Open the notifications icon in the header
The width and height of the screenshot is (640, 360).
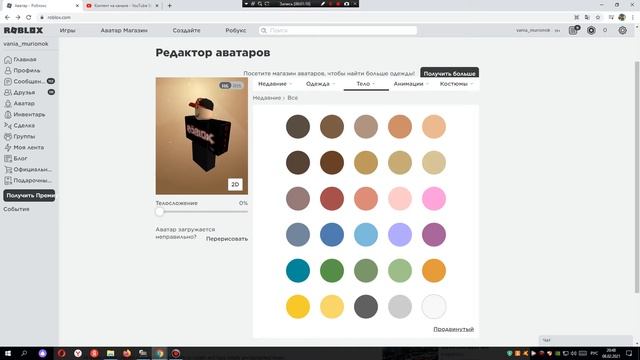pos(574,30)
